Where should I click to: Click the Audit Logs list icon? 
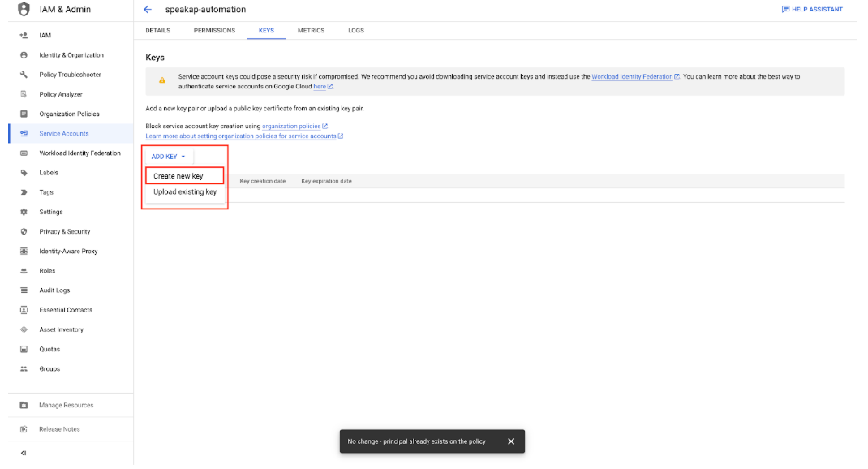pyautogui.click(x=24, y=290)
